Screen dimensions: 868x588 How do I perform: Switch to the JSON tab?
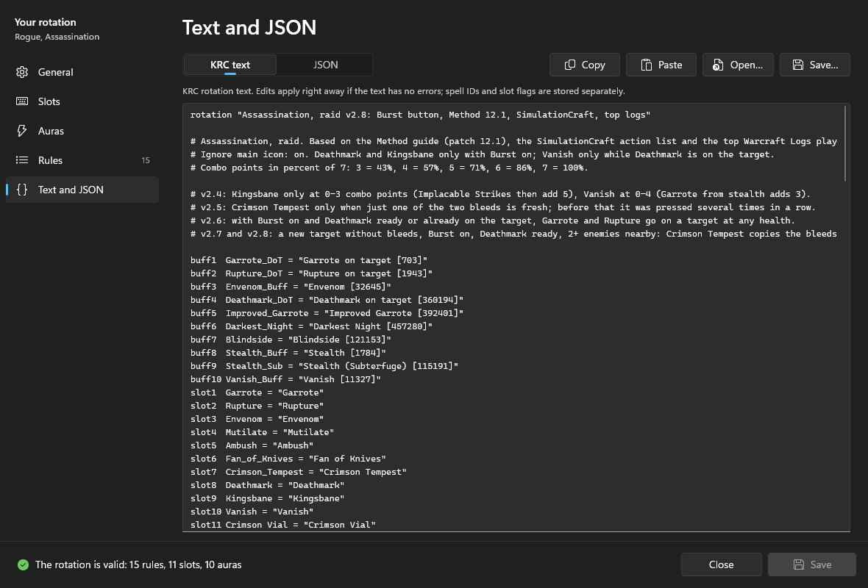pos(325,65)
